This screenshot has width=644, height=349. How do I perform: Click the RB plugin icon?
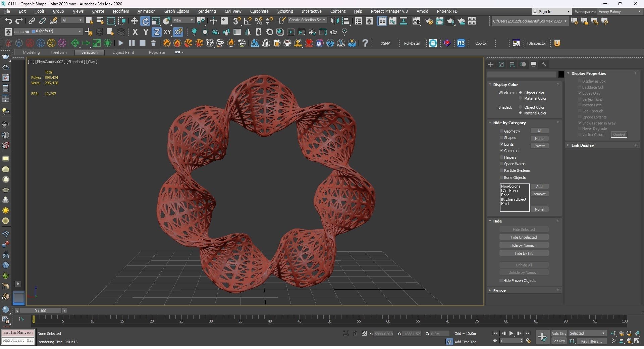(461, 43)
